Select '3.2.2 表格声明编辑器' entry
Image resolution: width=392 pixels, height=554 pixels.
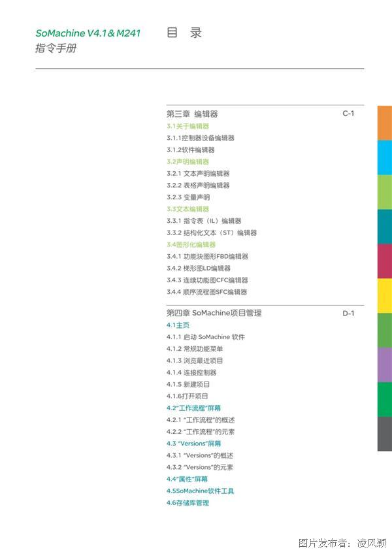198,186
